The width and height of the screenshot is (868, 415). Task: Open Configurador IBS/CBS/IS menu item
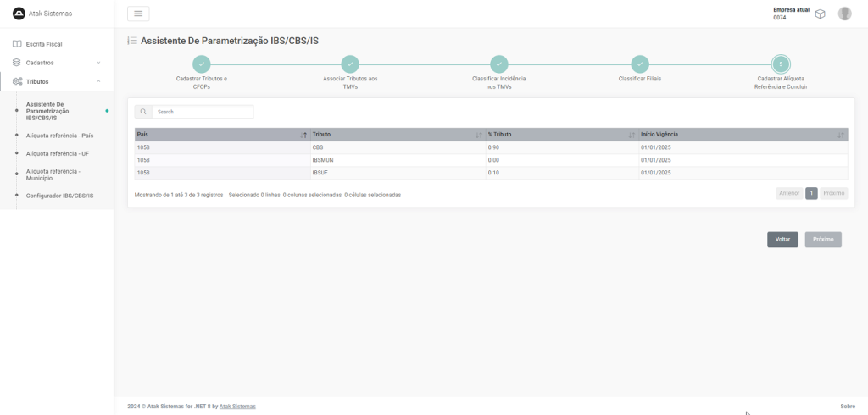(x=59, y=196)
